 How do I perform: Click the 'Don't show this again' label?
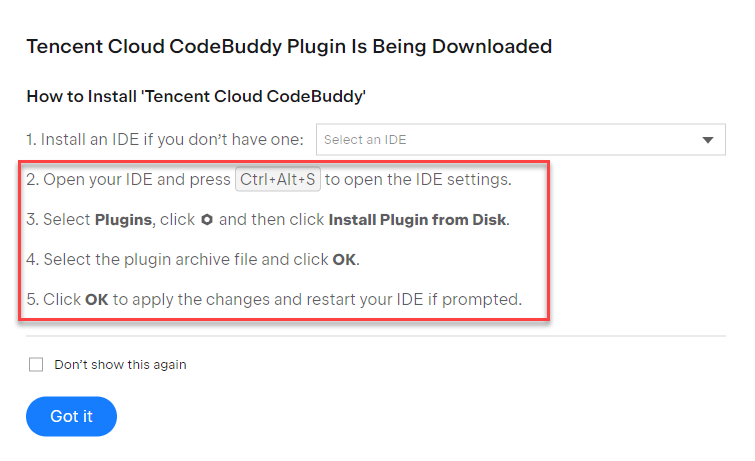coord(120,365)
